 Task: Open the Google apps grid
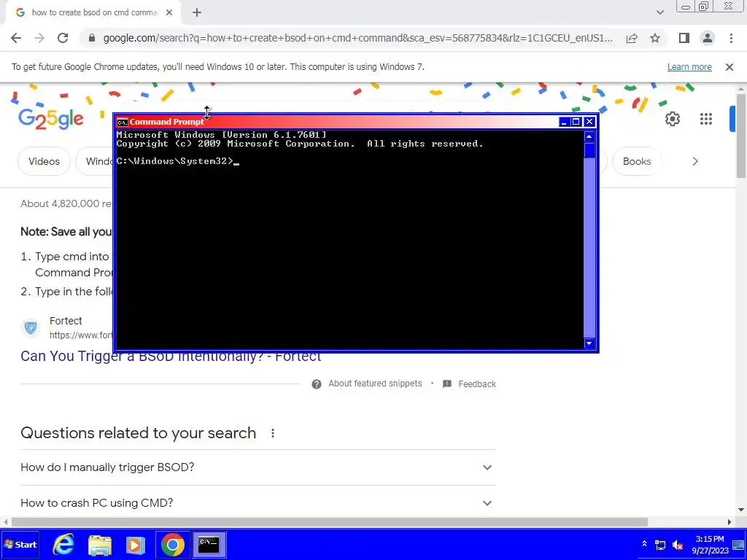(706, 119)
